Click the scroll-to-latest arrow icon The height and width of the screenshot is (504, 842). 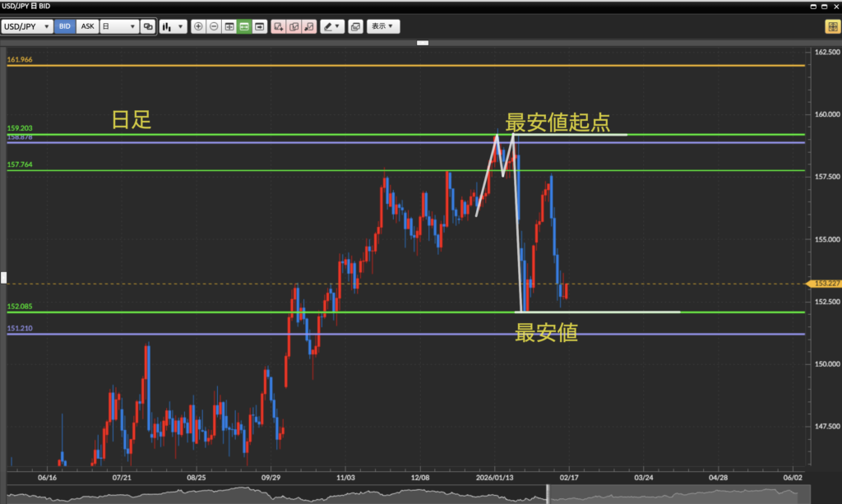click(x=259, y=26)
